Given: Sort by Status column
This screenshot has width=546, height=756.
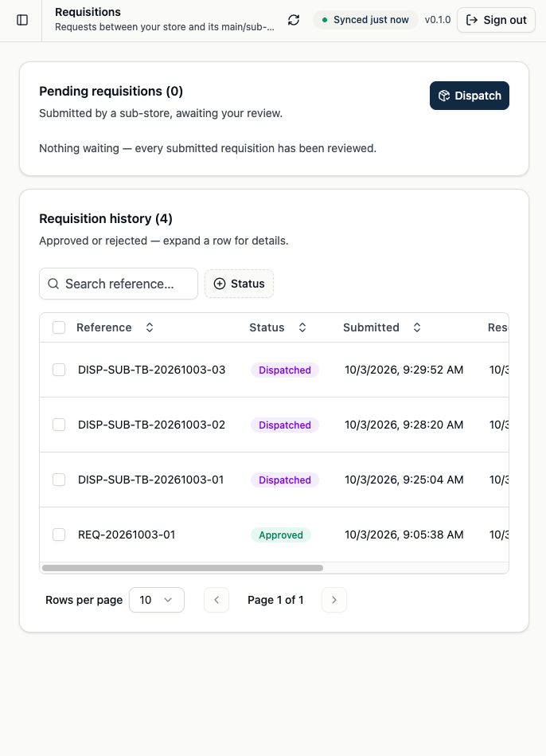Looking at the screenshot, I should 278,327.
